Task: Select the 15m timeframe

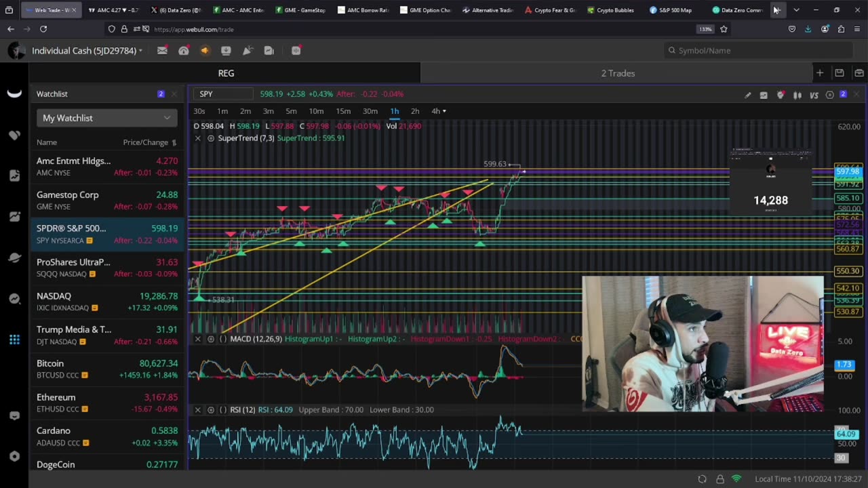Action: pos(343,111)
